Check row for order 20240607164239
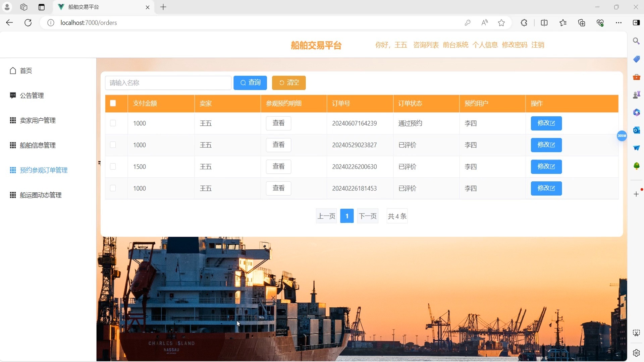 click(113, 123)
